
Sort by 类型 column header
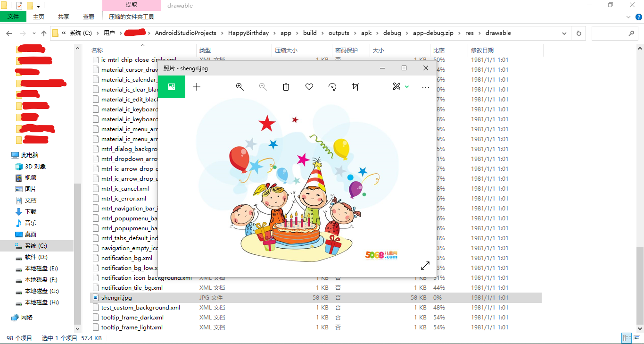point(205,50)
